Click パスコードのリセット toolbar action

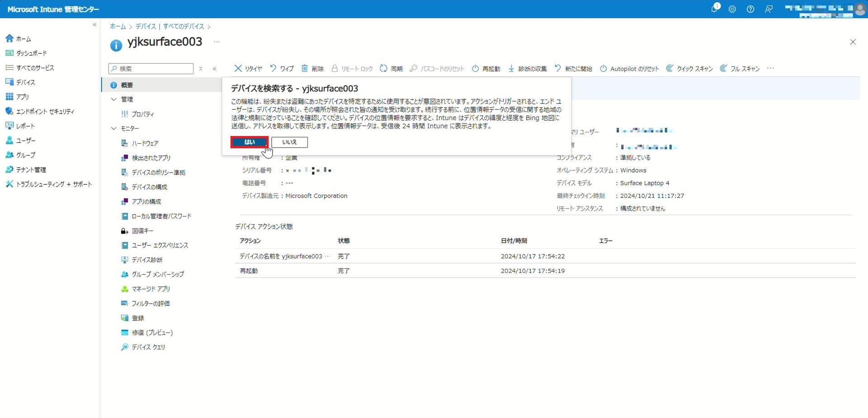click(x=437, y=69)
